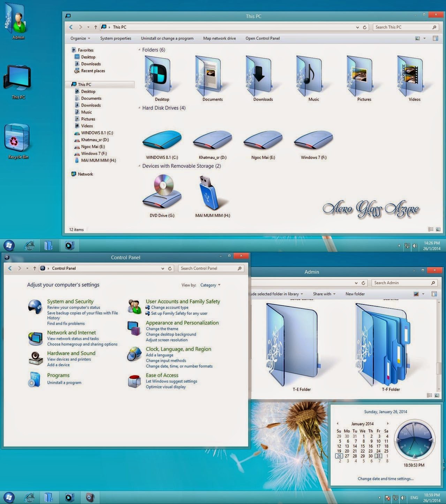446x504 pixels.
Task: Open Change the theme link
Action: [x=162, y=329]
